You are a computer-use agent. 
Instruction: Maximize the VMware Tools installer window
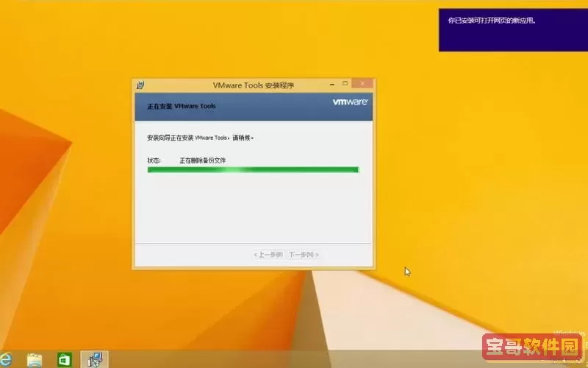pos(345,83)
